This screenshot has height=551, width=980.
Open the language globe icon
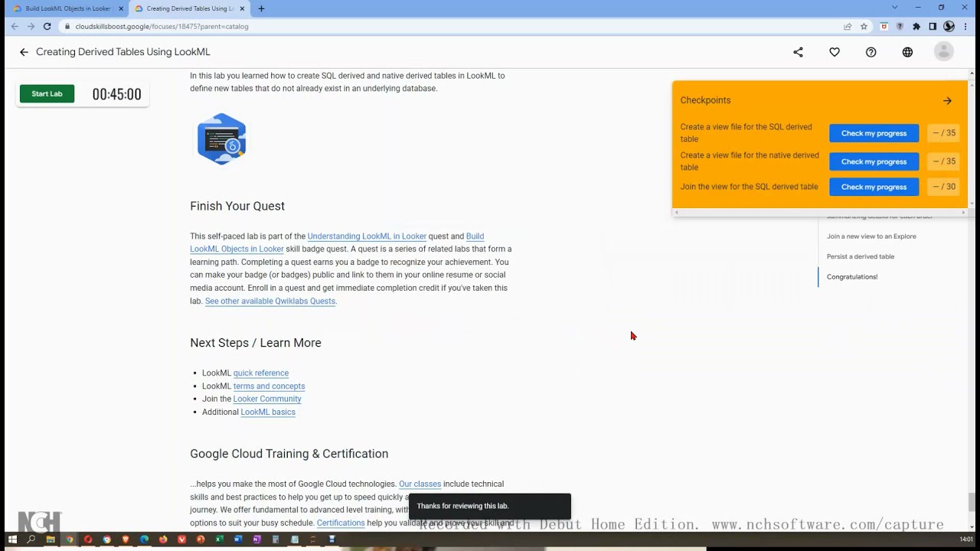coord(907,52)
